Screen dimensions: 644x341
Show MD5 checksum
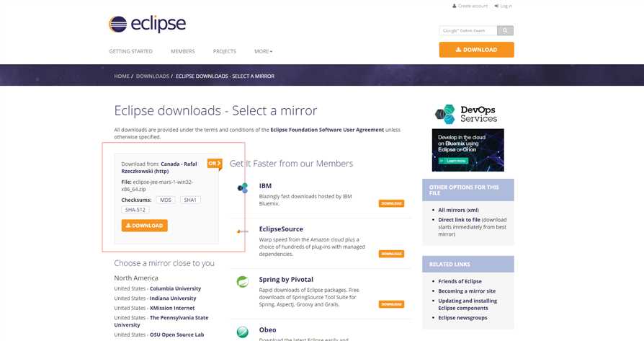coord(166,200)
